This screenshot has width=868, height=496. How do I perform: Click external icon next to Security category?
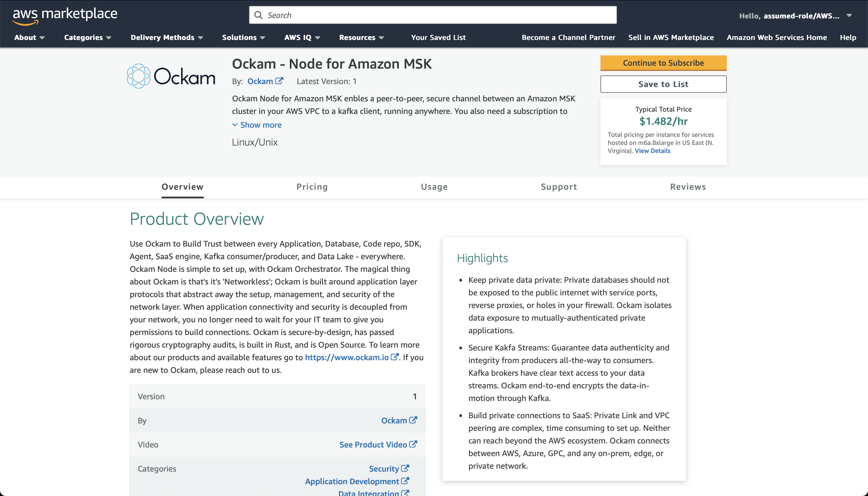click(x=405, y=468)
